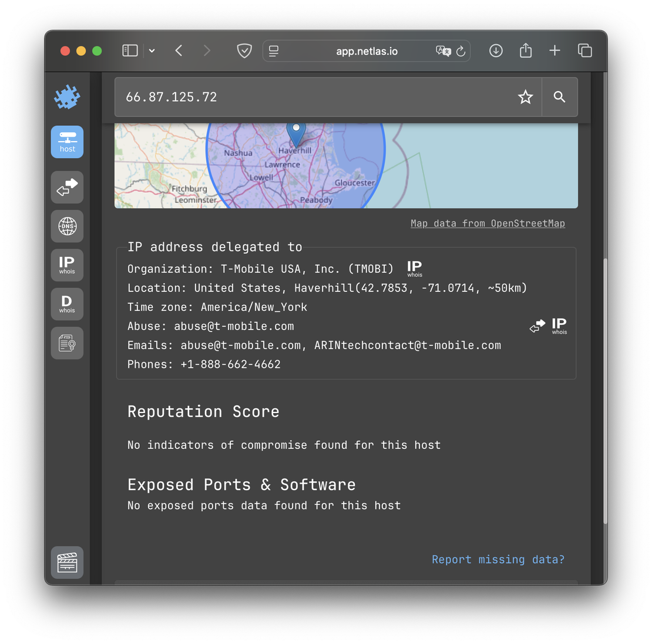
Task: Click IP whois icon beside organization
Action: [415, 269]
